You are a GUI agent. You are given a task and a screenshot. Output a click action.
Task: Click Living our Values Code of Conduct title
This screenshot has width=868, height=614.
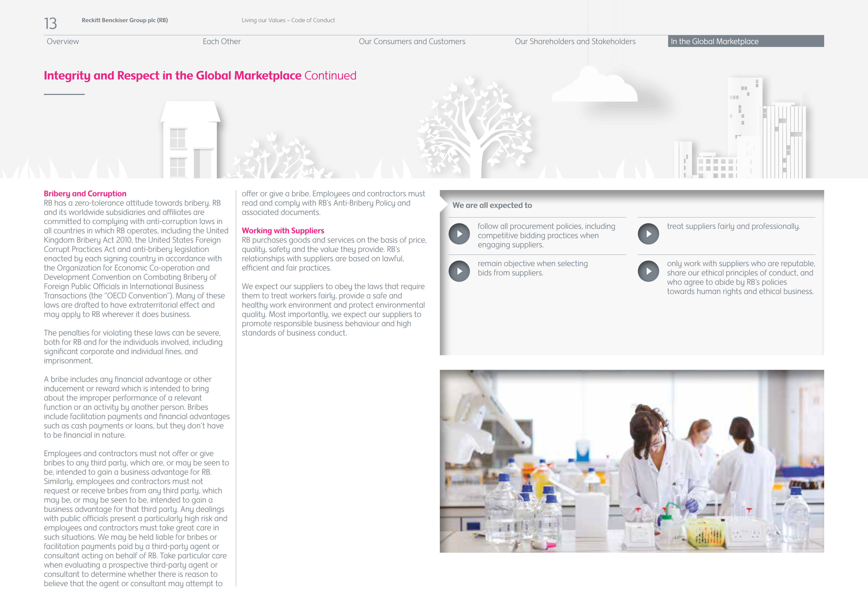coord(288,20)
